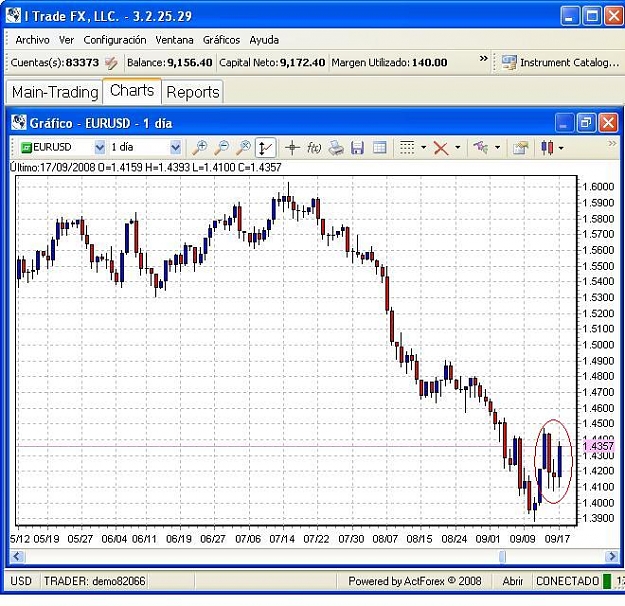Click the account edit icon beside 83373
The width and height of the screenshot is (625, 606).
click(111, 63)
